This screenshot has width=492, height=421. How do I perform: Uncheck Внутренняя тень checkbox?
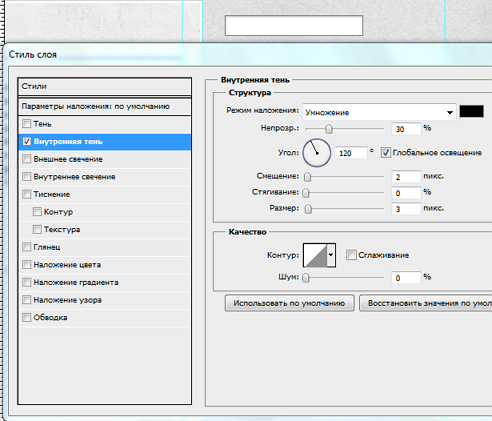(x=27, y=142)
